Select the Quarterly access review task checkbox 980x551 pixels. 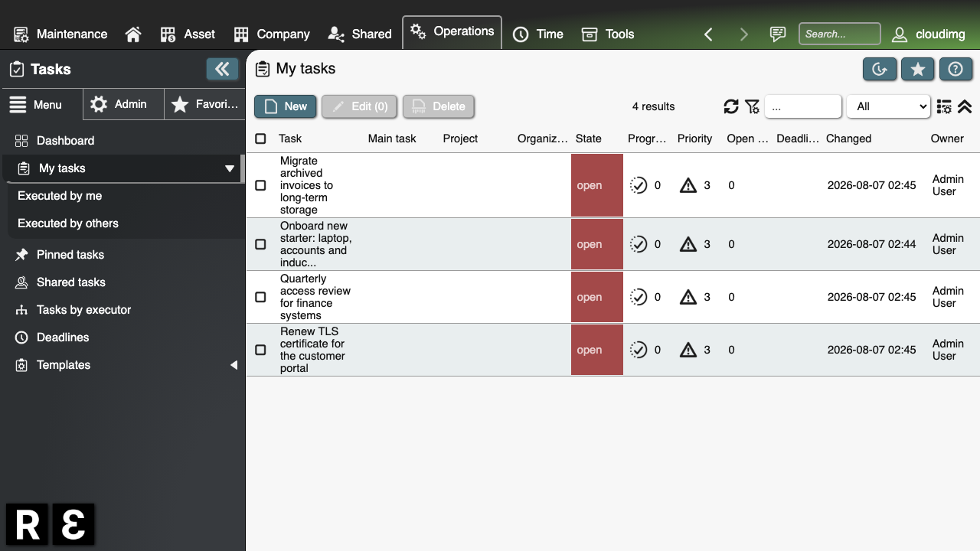(x=260, y=297)
